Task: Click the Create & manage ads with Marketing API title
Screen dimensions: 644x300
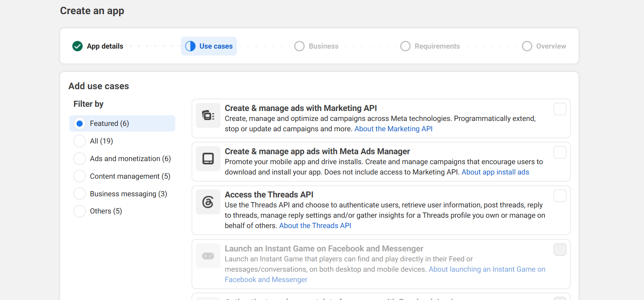Action: click(301, 108)
